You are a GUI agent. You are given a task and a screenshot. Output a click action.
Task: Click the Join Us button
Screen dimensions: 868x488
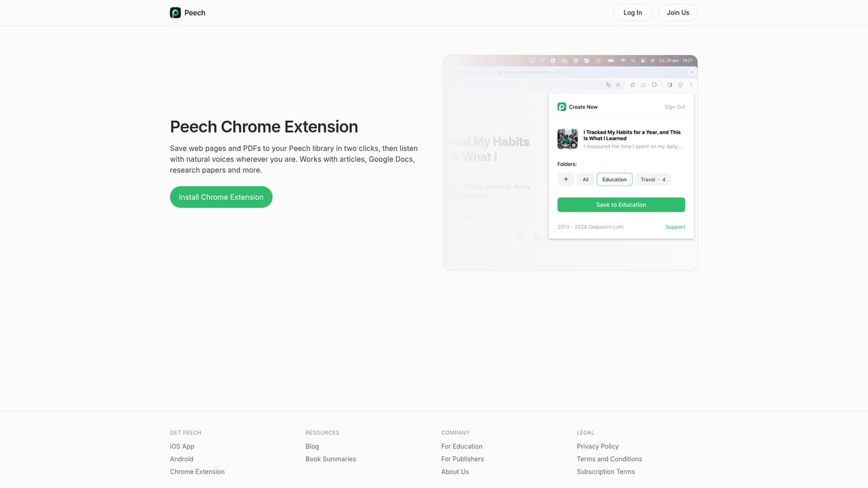pyautogui.click(x=677, y=13)
